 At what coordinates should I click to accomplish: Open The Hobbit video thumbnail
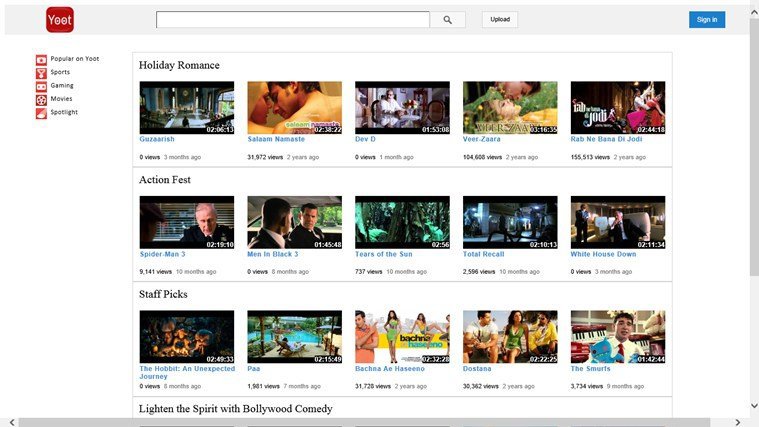tap(187, 337)
